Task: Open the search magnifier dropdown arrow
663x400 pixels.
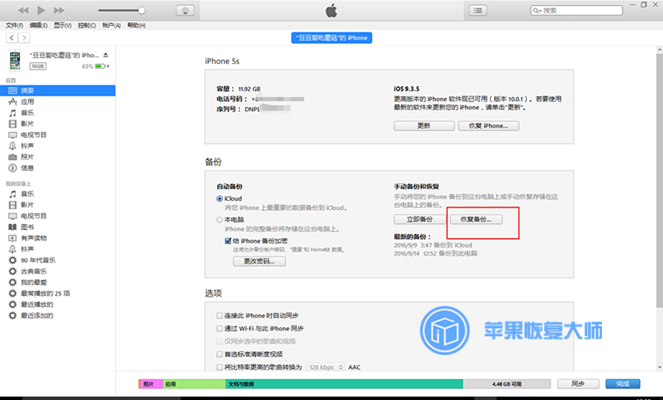Action: tap(537, 11)
